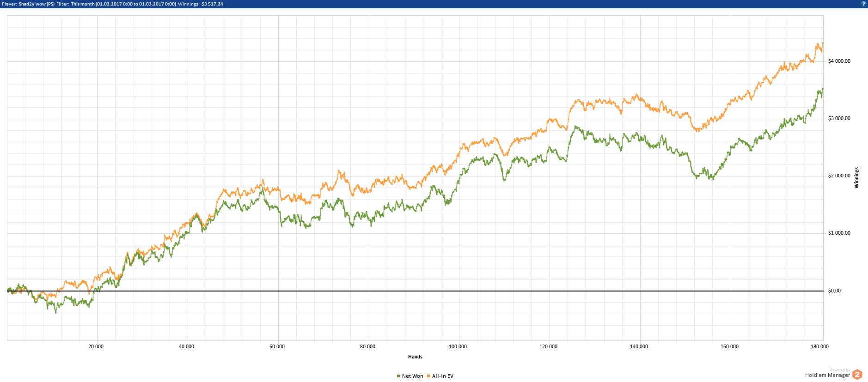The width and height of the screenshot is (868, 382).
Task: Click the "100 000" hands axis label
Action: click(x=458, y=346)
